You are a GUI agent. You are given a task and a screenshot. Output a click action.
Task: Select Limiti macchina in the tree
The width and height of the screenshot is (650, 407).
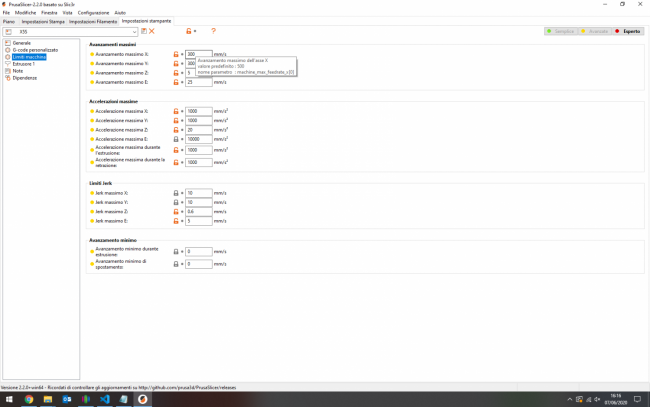tap(29, 57)
